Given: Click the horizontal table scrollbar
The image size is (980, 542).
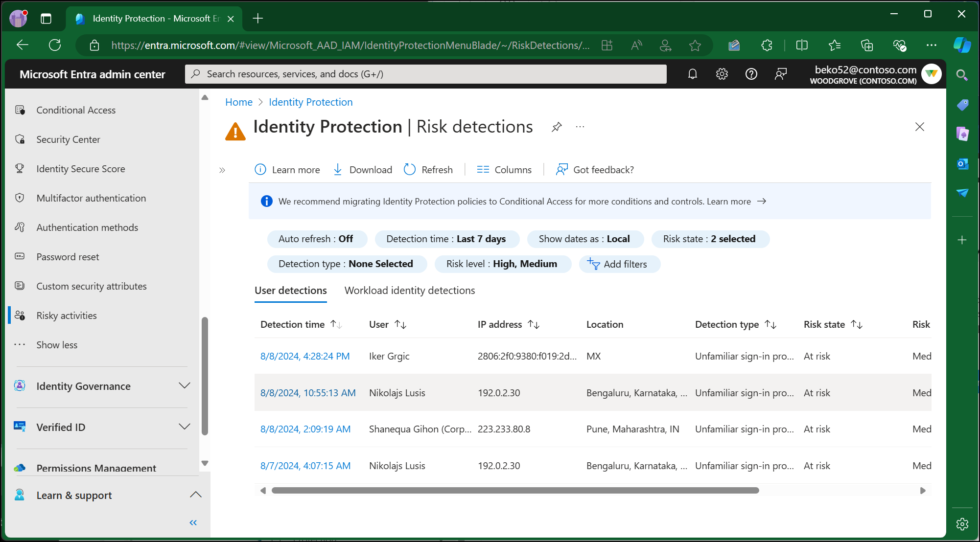Looking at the screenshot, I should [x=515, y=491].
